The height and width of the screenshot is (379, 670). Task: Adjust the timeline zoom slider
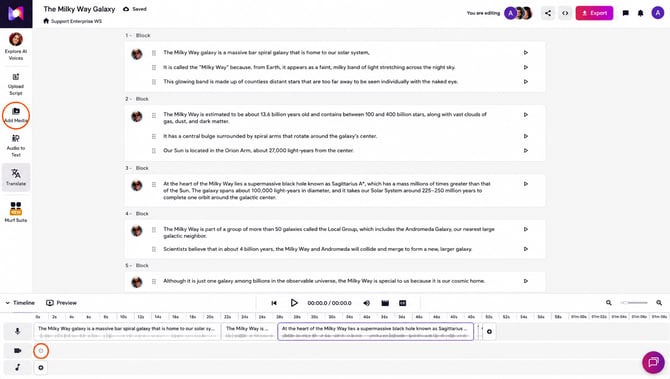(x=634, y=303)
